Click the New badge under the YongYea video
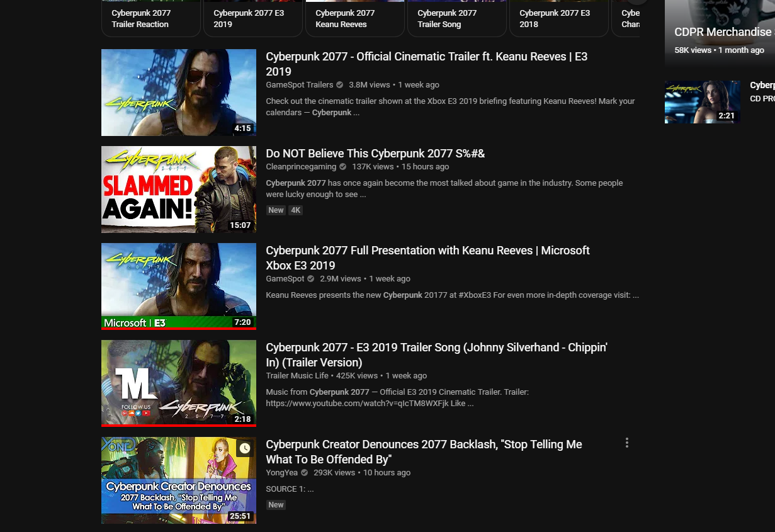This screenshot has height=532, width=775. click(276, 505)
